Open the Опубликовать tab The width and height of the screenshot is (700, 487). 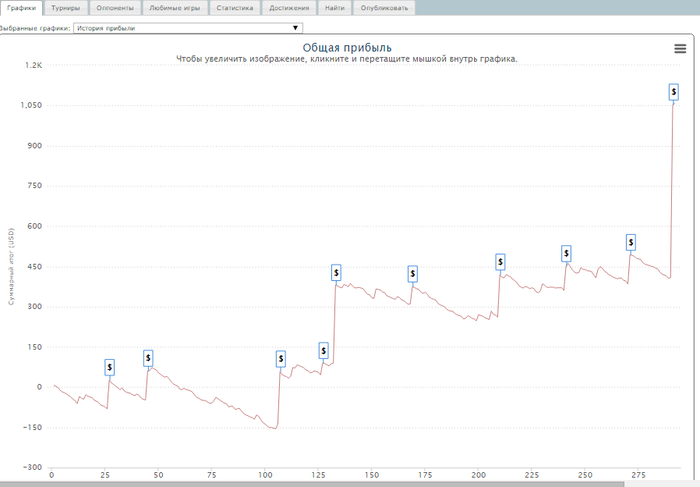pos(384,8)
